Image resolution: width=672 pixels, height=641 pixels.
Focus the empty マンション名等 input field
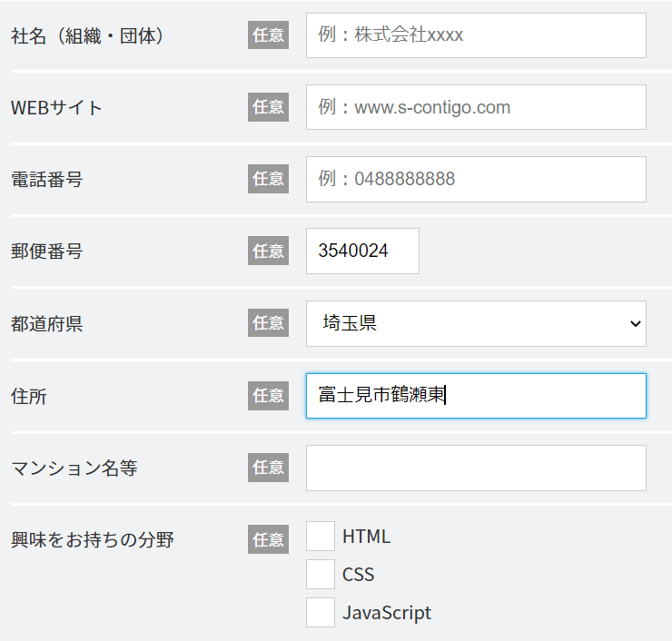[476, 468]
